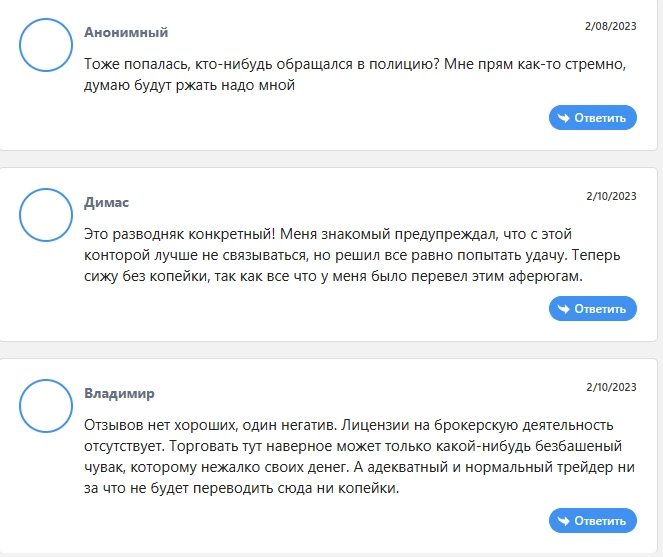This screenshot has width=663, height=557.
Task: Click the reply arrow icon under Владимир's comment
Action: pyautogui.click(x=563, y=521)
